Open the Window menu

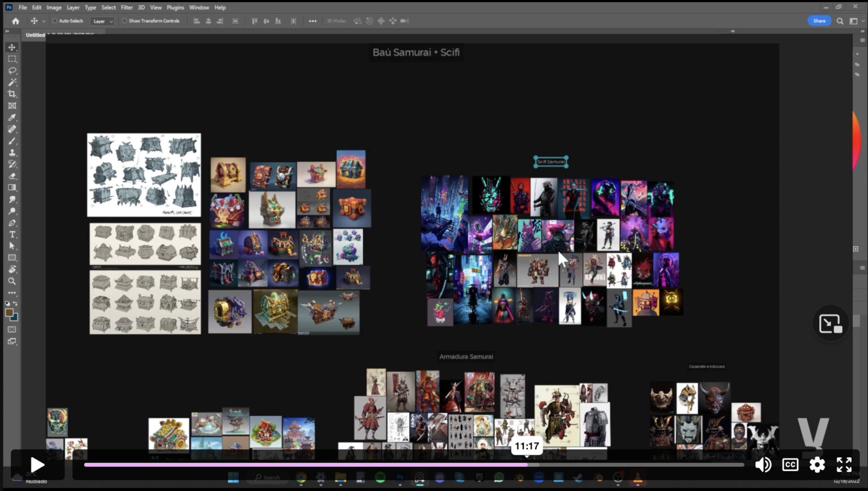(x=199, y=7)
